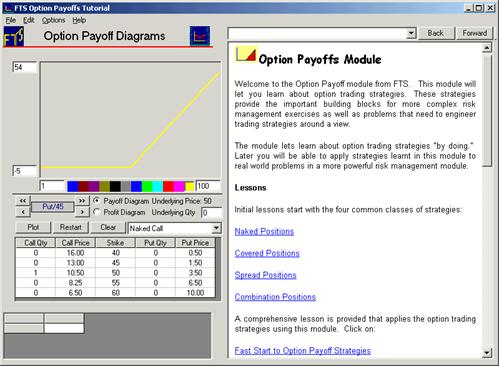This screenshot has height=366, width=499.
Task: Click the blue chart icon beside Option Payoff Diagrams
Action: coord(200,36)
